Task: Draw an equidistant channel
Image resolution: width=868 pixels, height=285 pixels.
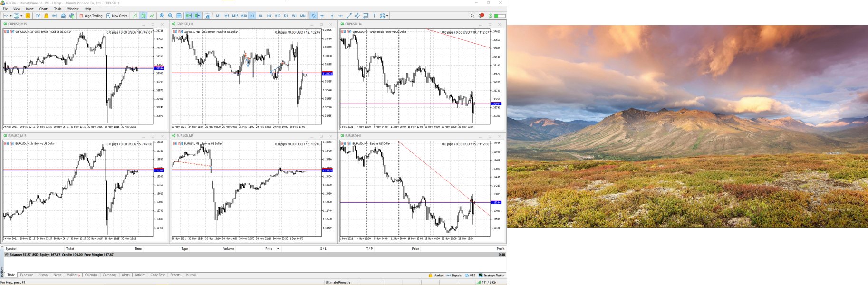Action: click(x=357, y=16)
